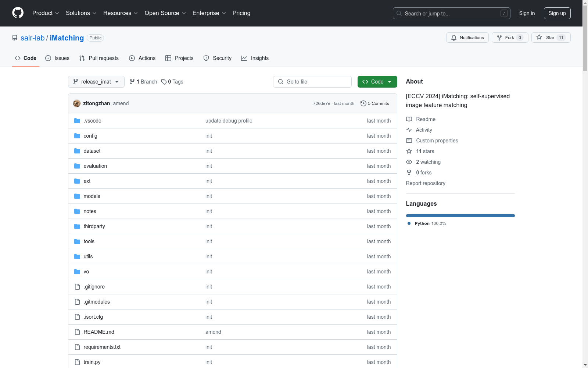
Task: Click the eye icon beside watching
Action: pos(409,162)
